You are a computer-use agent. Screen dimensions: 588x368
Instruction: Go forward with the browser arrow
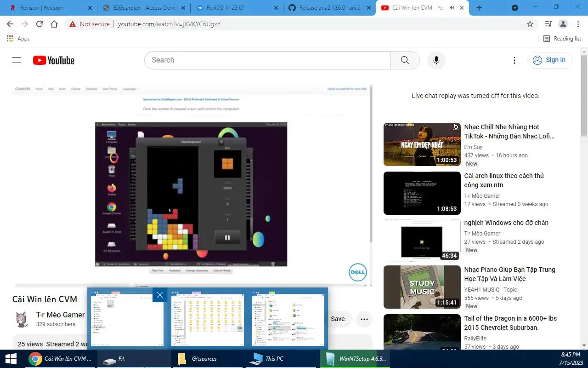tap(25, 24)
